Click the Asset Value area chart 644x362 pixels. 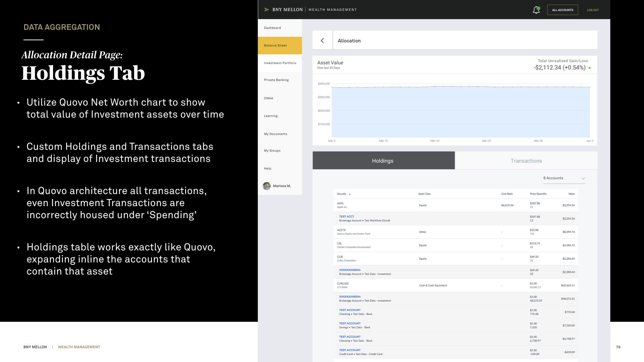click(x=461, y=112)
